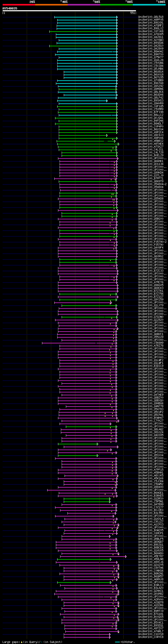168x644 pixels.
Task: Click the green ~80% identity legend segment
Action: click(117, 5)
